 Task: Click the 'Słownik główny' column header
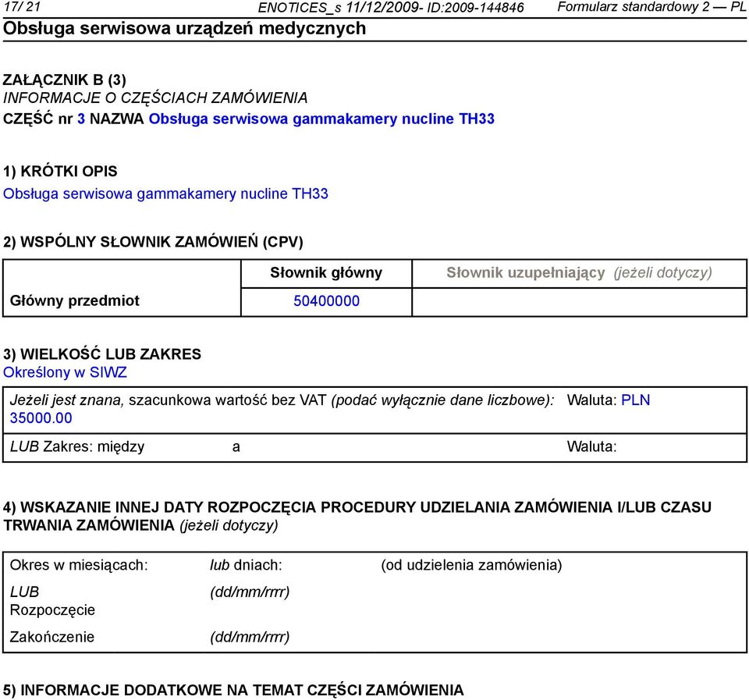click(x=326, y=273)
